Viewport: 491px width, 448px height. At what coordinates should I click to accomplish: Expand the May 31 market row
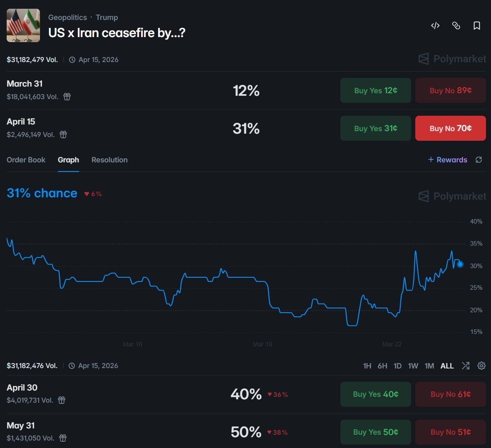click(x=21, y=426)
